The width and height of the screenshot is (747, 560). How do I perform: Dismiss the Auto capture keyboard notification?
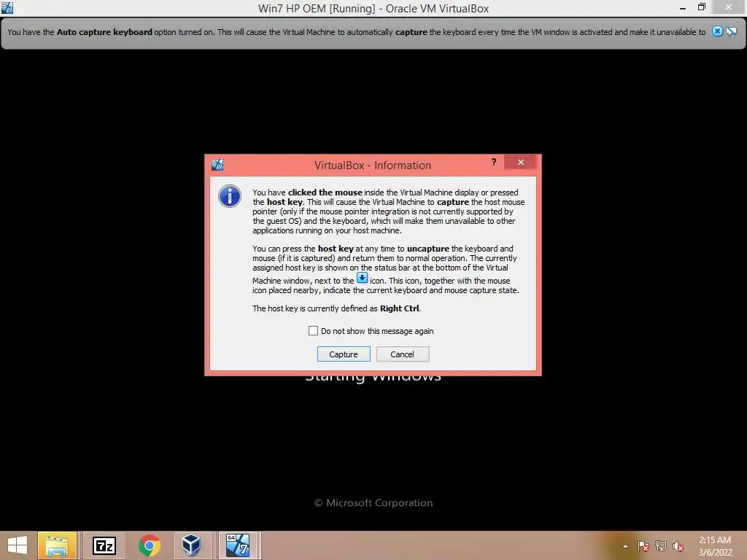(717, 31)
